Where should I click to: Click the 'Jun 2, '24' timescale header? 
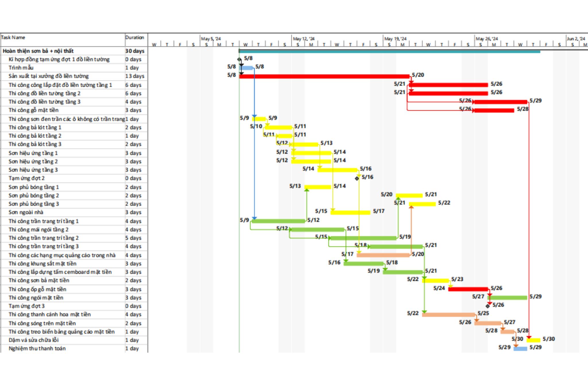coord(576,39)
